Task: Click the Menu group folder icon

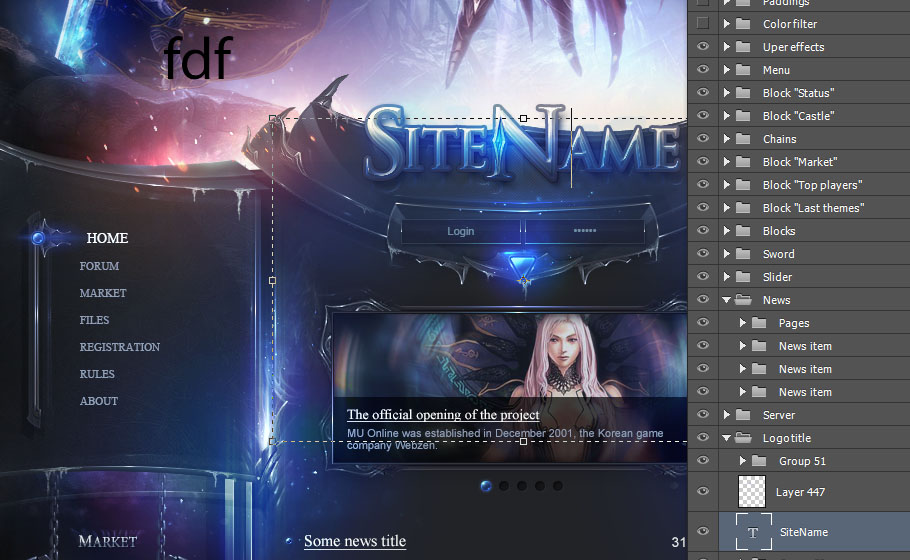Action: [743, 70]
